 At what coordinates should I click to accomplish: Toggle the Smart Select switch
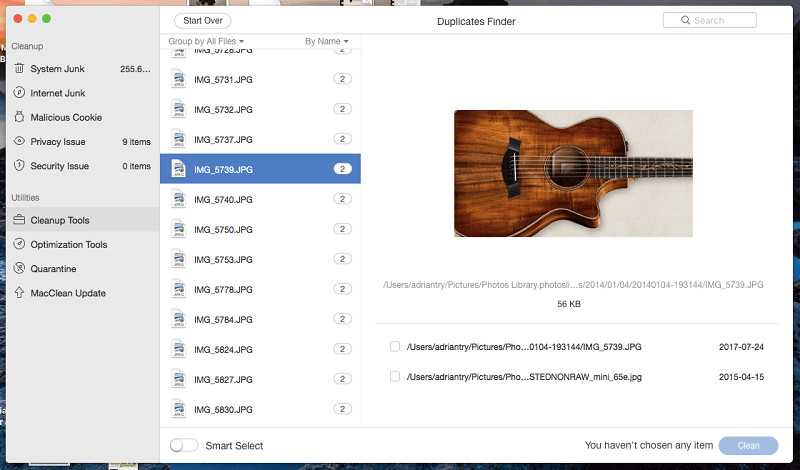(184, 446)
